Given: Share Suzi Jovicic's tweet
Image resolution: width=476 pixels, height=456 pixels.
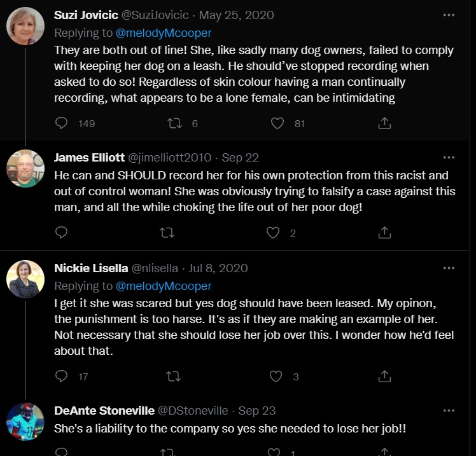Looking at the screenshot, I should (x=384, y=123).
